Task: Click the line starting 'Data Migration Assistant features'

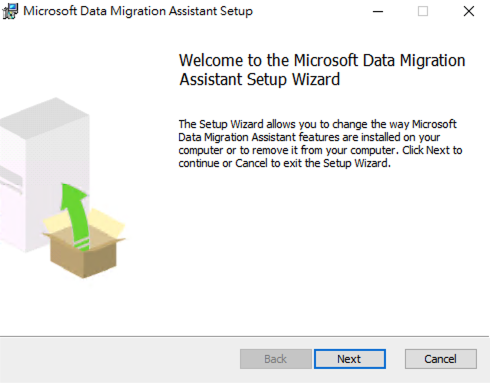Action: point(309,137)
